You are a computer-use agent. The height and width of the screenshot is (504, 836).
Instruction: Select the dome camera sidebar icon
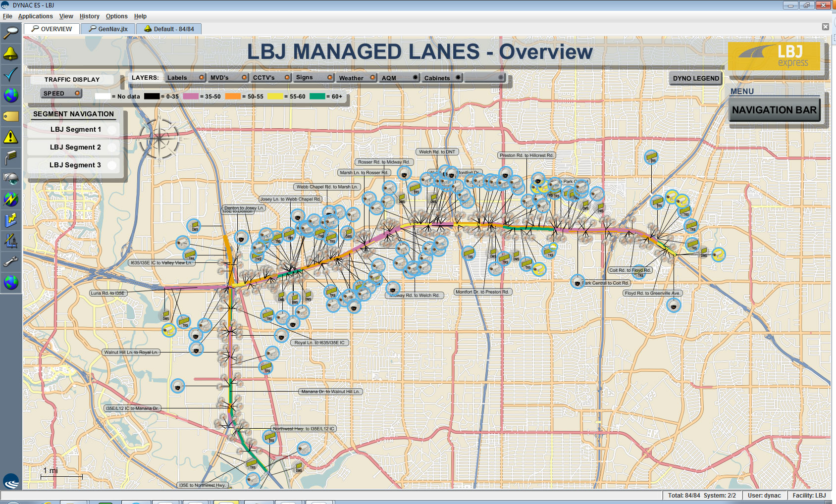coord(11,178)
